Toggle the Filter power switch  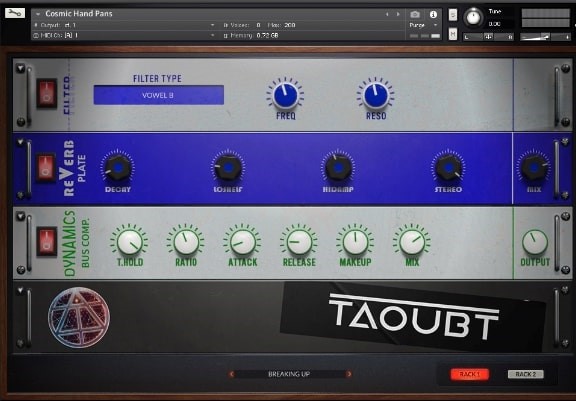click(47, 93)
